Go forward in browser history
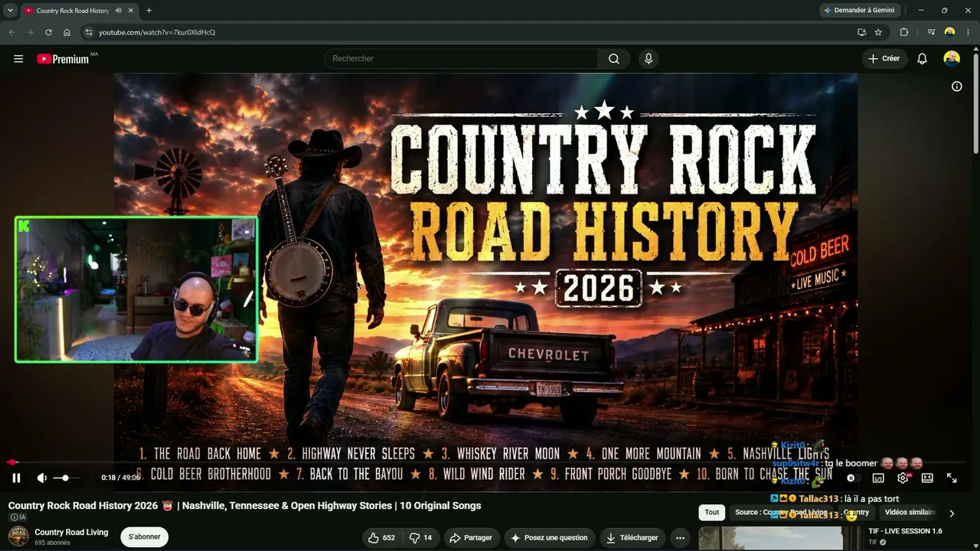The width and height of the screenshot is (980, 551). [30, 32]
